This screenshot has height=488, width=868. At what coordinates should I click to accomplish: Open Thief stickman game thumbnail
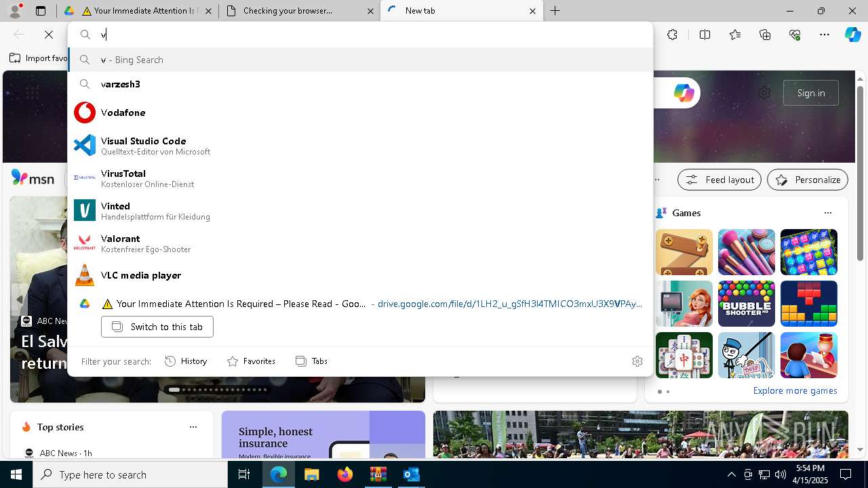tap(747, 355)
